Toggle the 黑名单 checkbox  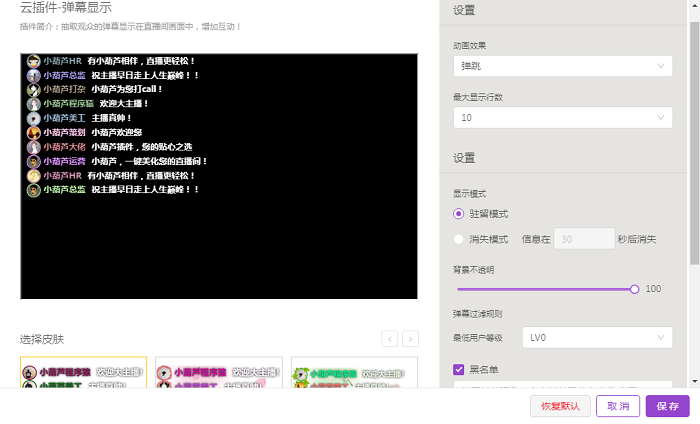[458, 370]
